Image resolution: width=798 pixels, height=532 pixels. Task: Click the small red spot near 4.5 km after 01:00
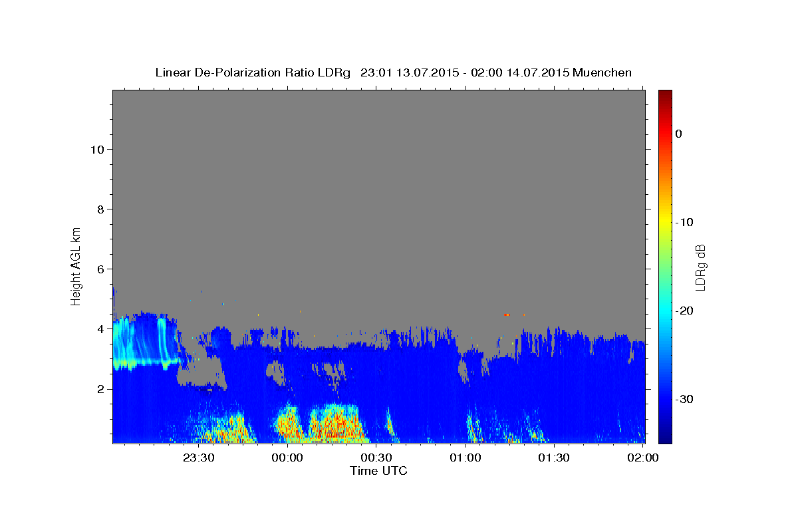[x=507, y=315]
